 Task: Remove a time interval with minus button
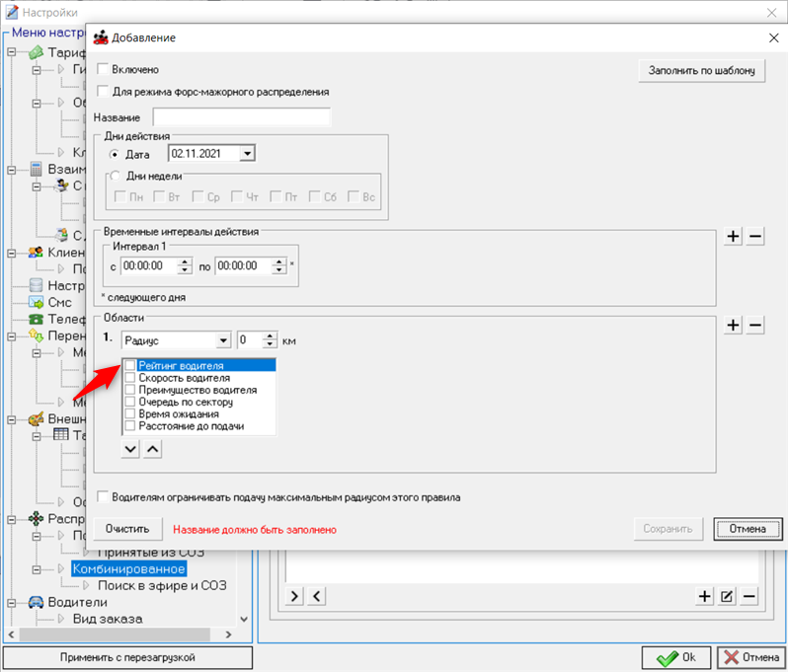755,236
